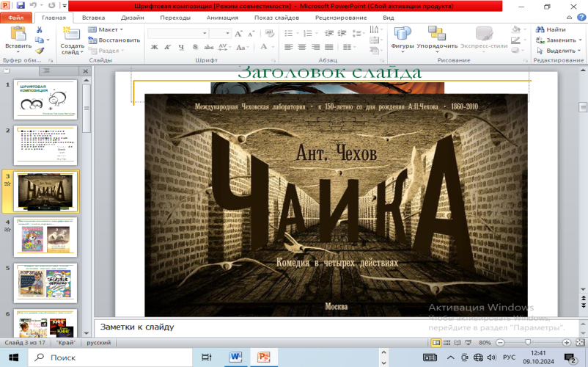This screenshot has width=588, height=367.
Task: Click the Copy icon in clipboard group
Action: click(x=39, y=40)
